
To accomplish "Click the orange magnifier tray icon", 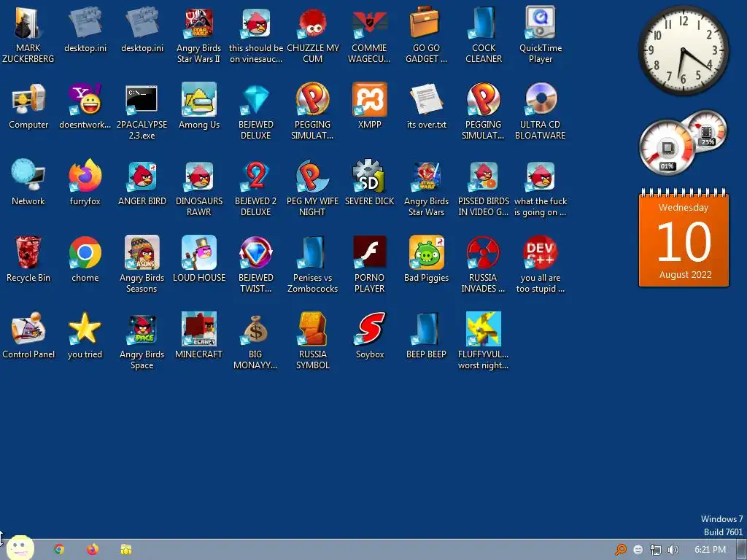I will pos(620,550).
